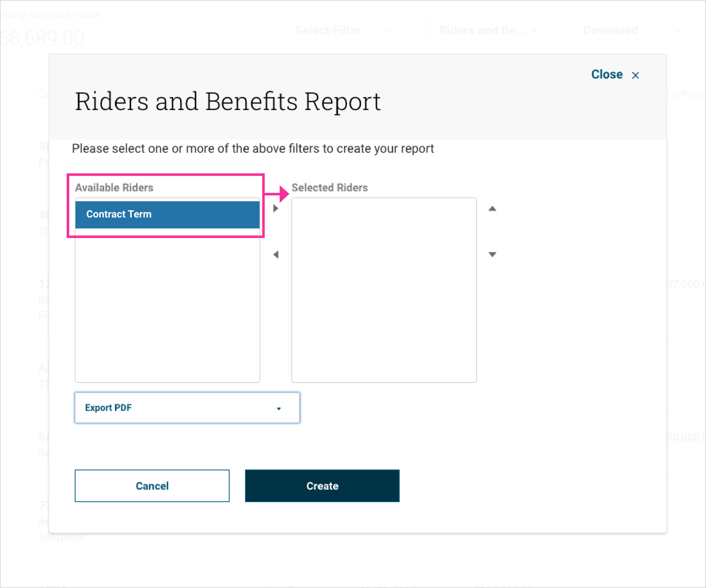The image size is (706, 588).
Task: Click the Riders and Be... dropdown caret
Action: tap(534, 31)
